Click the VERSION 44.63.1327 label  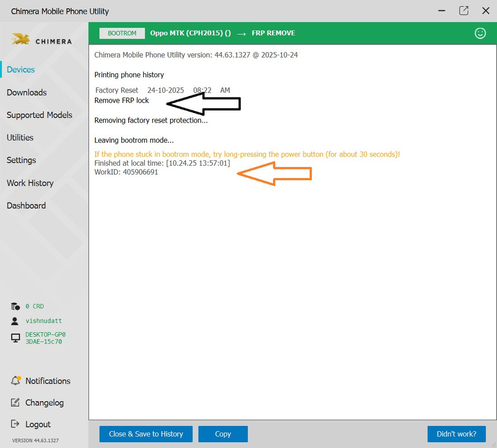(x=35, y=440)
